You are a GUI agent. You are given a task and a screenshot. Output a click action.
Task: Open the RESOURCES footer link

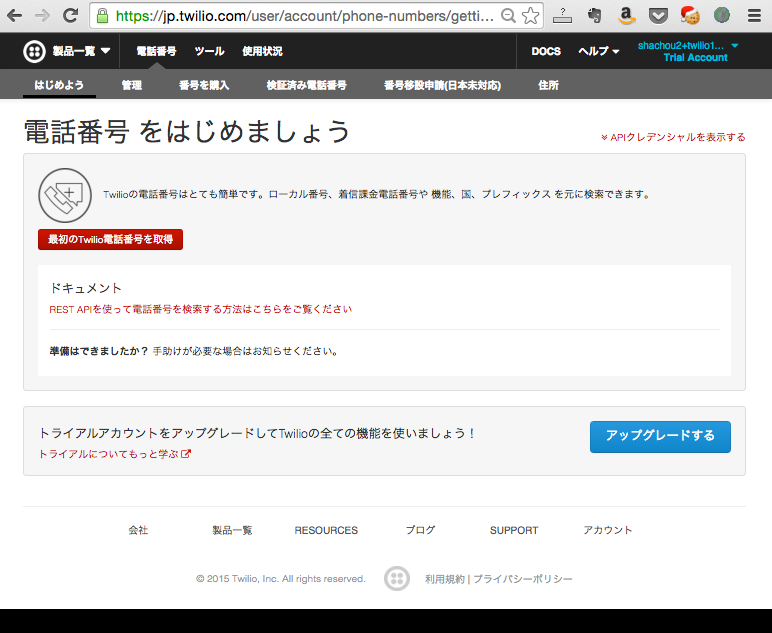(326, 530)
